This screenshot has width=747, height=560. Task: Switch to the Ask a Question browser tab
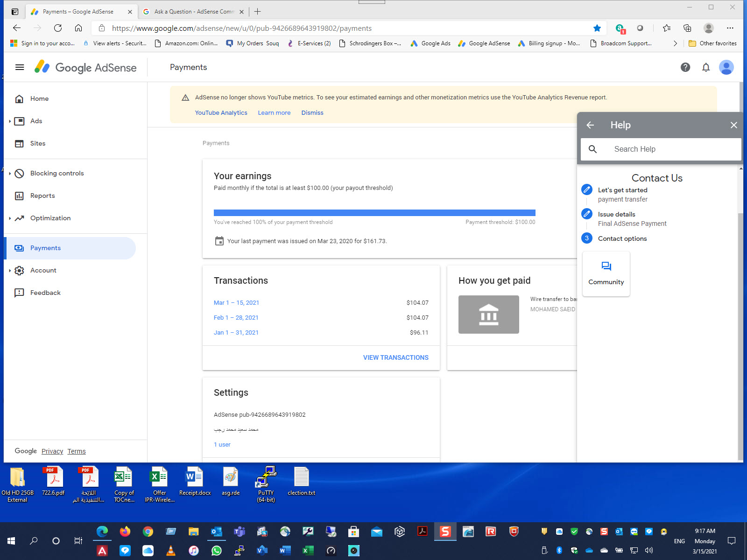[193, 12]
